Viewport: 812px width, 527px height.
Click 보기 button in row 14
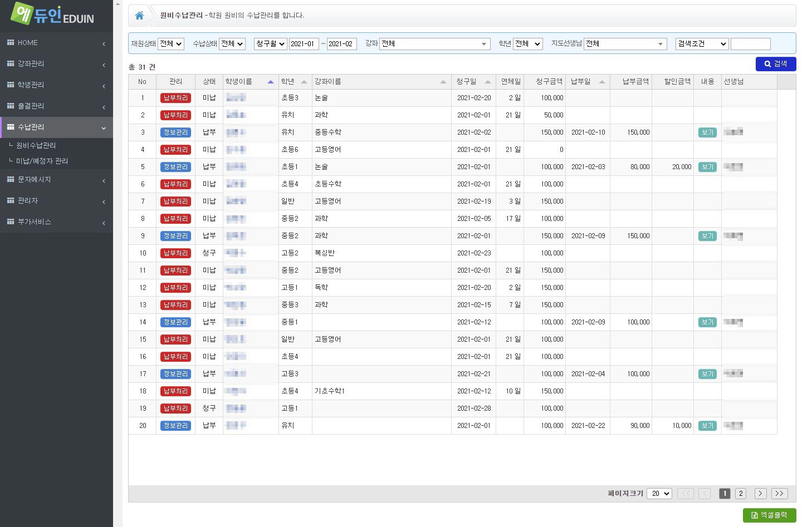tap(707, 322)
